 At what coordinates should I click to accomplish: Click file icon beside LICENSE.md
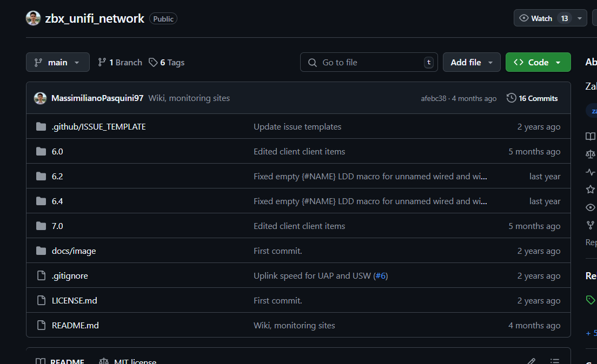[x=41, y=300]
